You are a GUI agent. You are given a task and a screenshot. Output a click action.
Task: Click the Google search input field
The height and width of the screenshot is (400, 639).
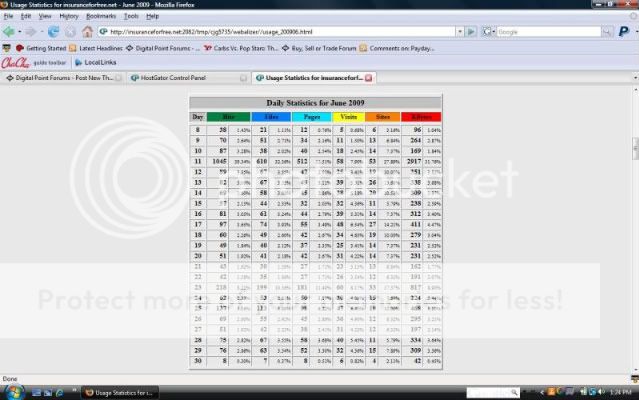549,32
